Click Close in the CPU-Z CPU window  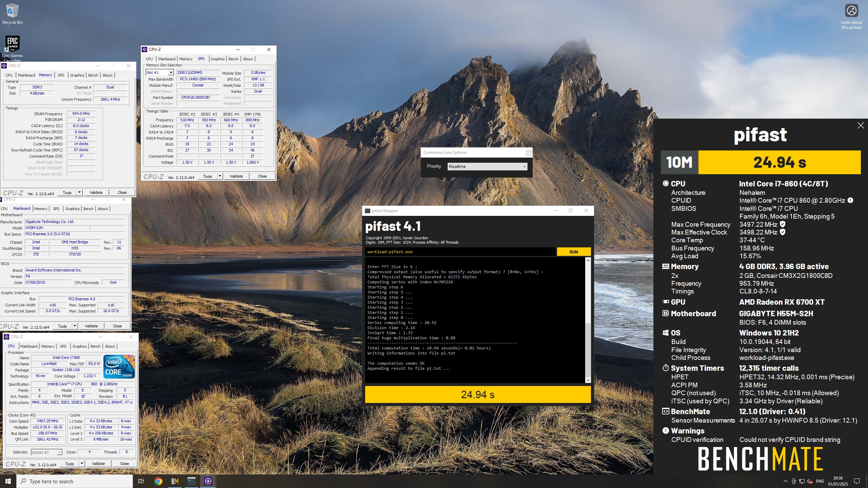pos(124,464)
